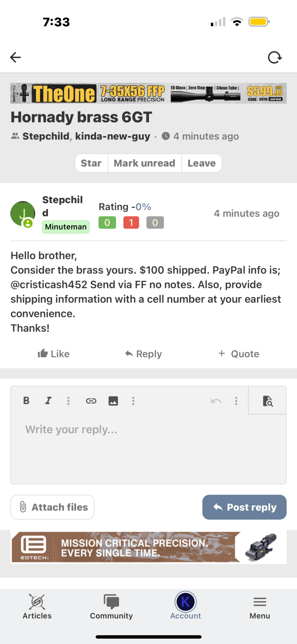Open the editor's rightmost more options
Screen dimensions: 297x644
(x=236, y=401)
